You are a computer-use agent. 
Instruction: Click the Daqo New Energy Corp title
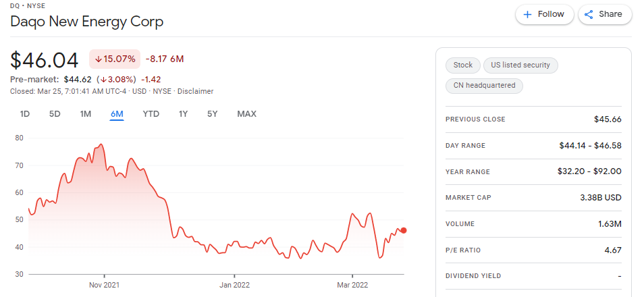[86, 22]
